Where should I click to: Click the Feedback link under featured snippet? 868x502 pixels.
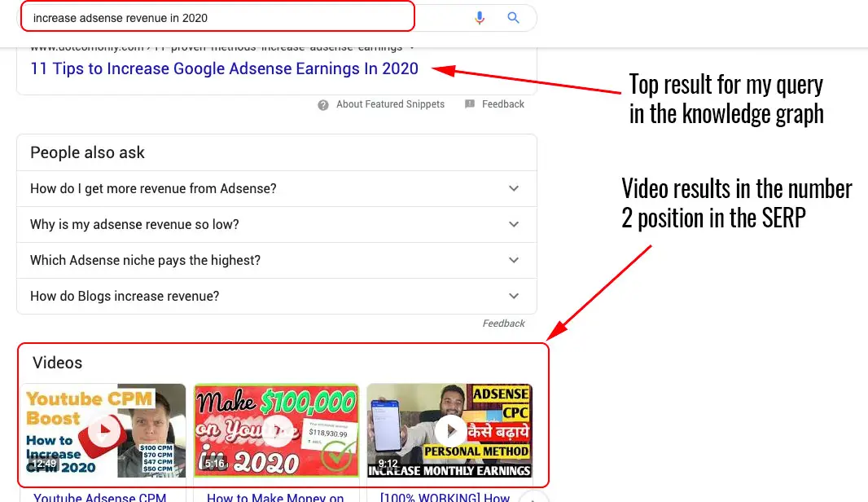(502, 104)
